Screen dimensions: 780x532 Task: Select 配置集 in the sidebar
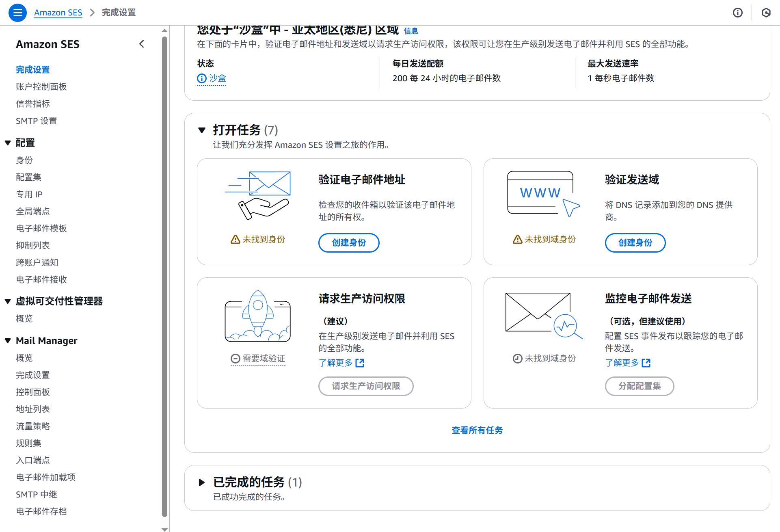click(x=29, y=177)
